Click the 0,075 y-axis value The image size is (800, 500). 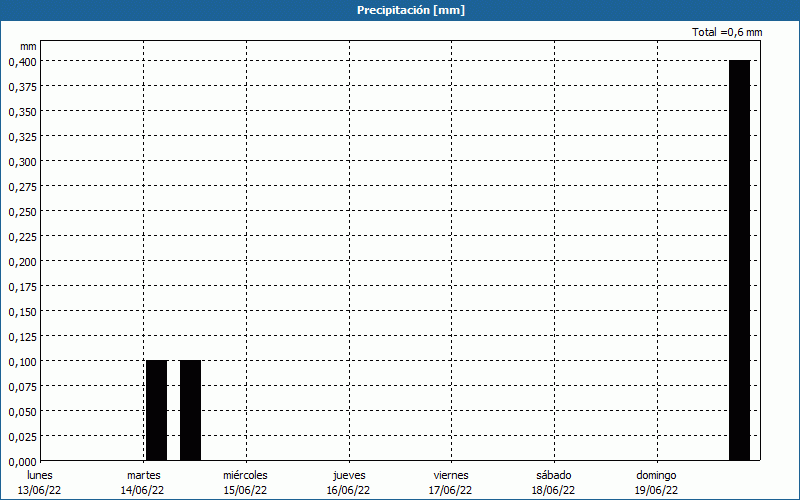[x=23, y=387]
